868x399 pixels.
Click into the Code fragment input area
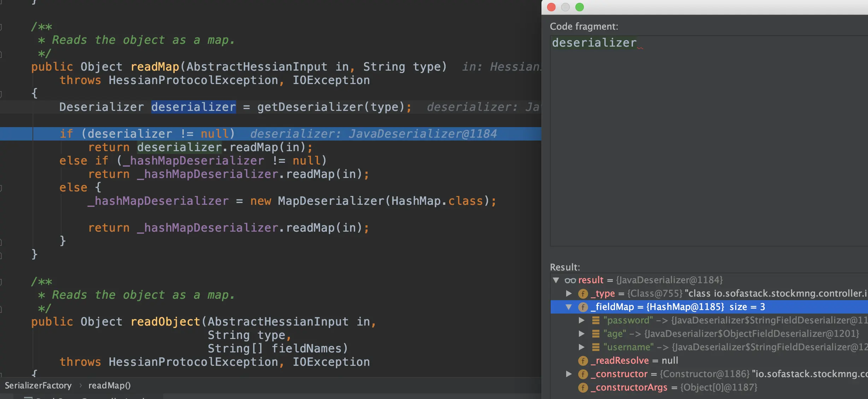pyautogui.click(x=707, y=141)
